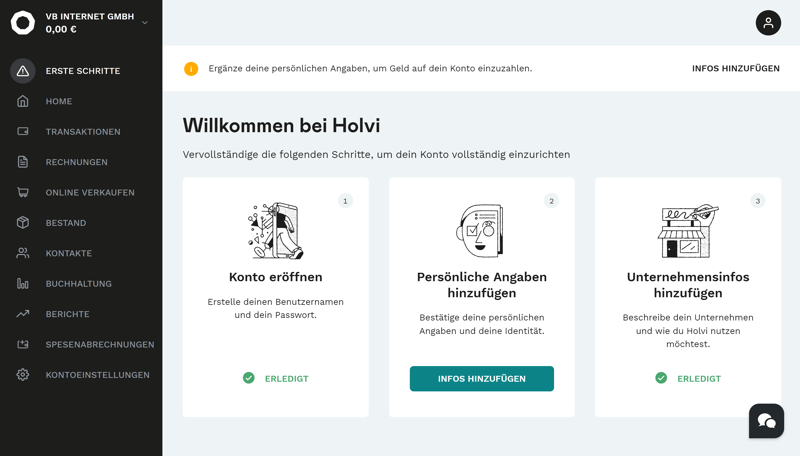The width and height of the screenshot is (800, 456).
Task: Click the Bestand box icon
Action: pos(23,223)
